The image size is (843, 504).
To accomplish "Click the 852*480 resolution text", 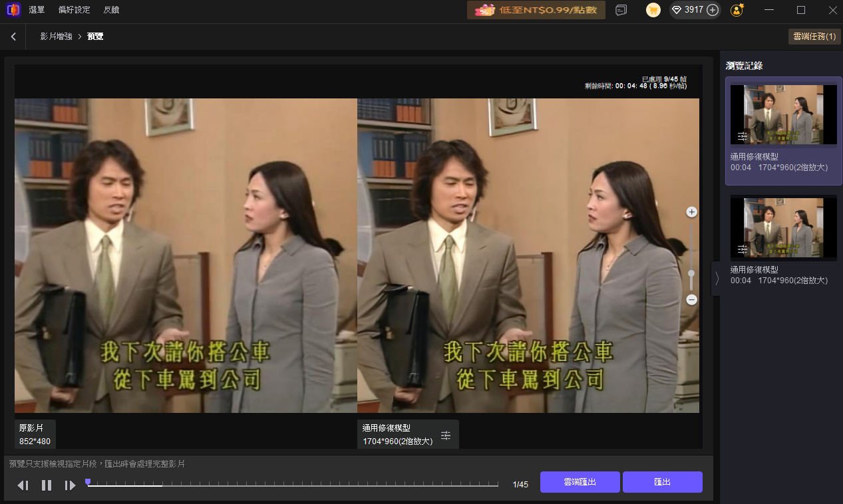I will click(x=35, y=441).
